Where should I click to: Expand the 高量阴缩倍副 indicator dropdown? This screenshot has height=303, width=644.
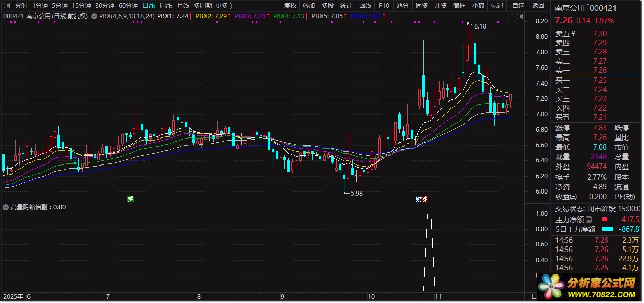click(x=6, y=207)
